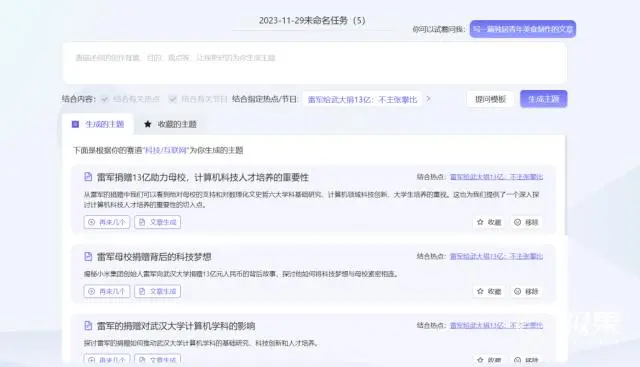
Task: Click the purple 生成主题 button
Action: 543,99
